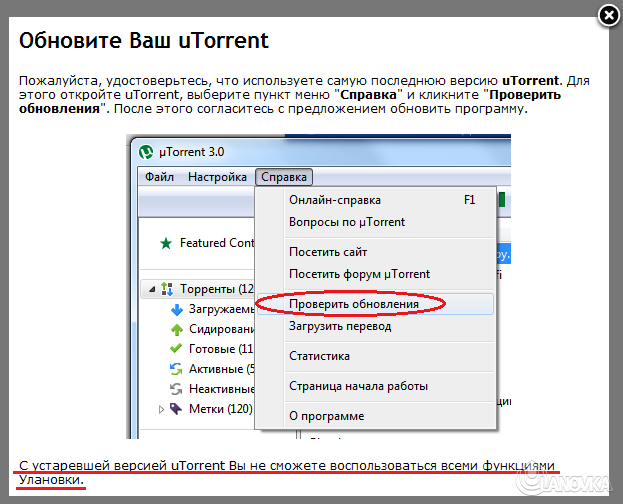Select Загрузить перевод menu entry
Image resolution: width=623 pixels, height=504 pixels.
point(375,326)
